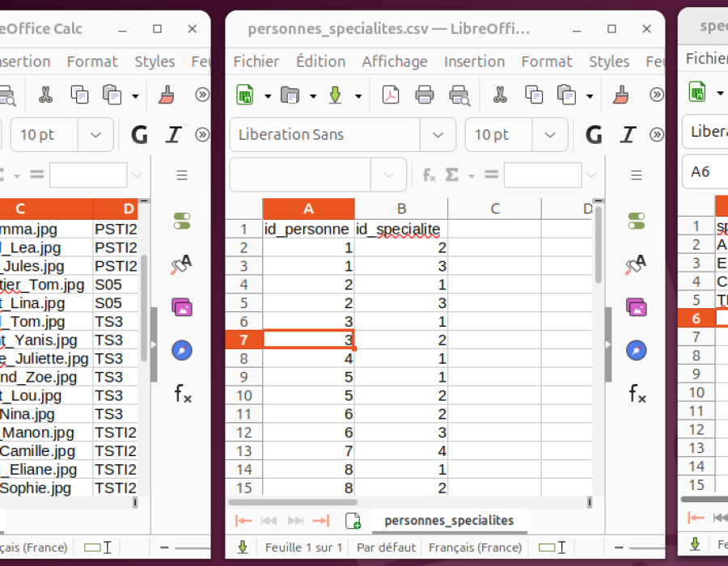728x566 pixels.
Task: Open the Functions sidebar deck in the left window
Action: pyautogui.click(x=182, y=394)
